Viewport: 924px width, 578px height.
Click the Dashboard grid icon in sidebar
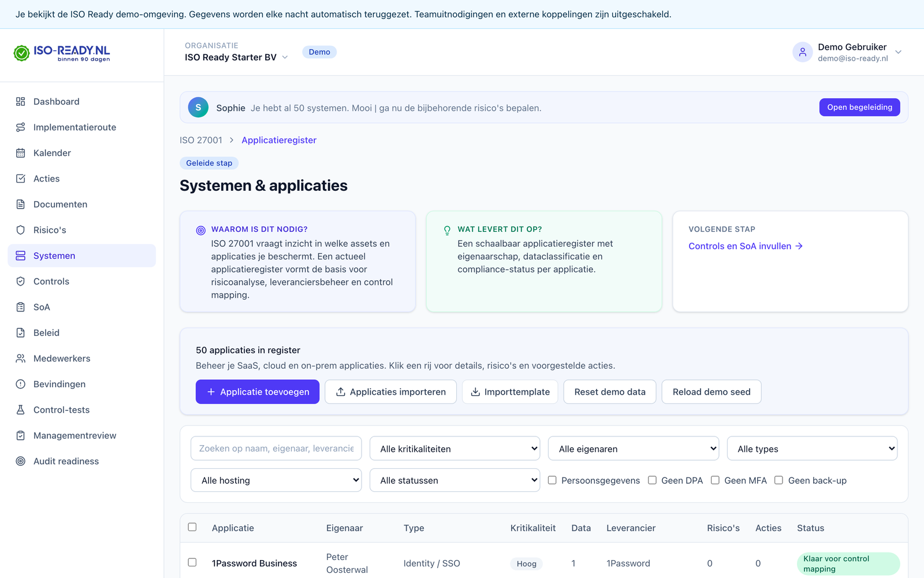pos(21,102)
